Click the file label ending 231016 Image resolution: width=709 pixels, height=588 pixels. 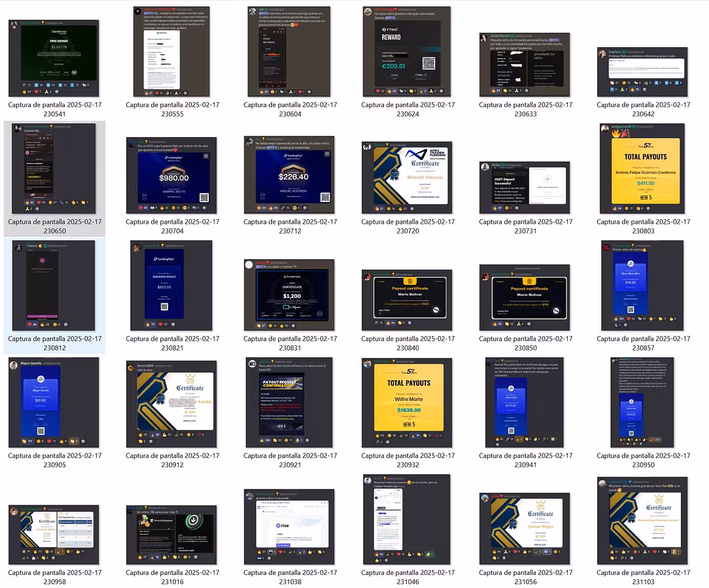173,577
